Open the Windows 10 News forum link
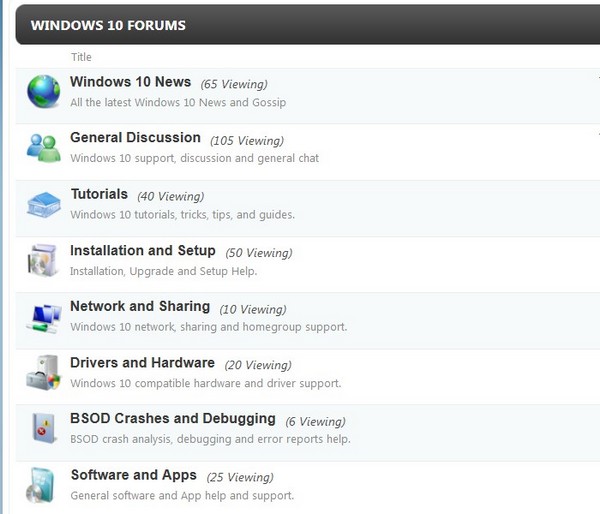The width and height of the screenshot is (600, 514). tap(130, 82)
